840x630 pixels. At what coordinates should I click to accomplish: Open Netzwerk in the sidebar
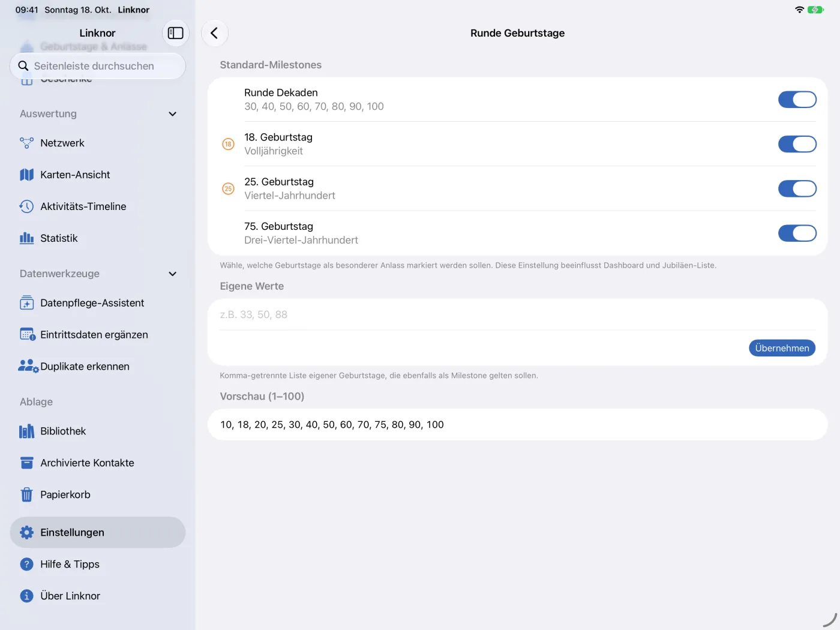point(98,143)
